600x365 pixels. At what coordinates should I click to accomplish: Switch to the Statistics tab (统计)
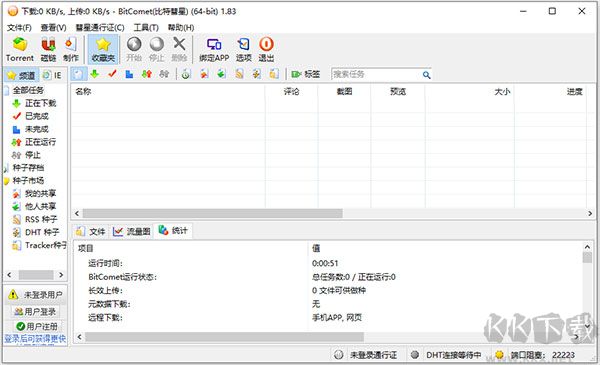click(173, 231)
